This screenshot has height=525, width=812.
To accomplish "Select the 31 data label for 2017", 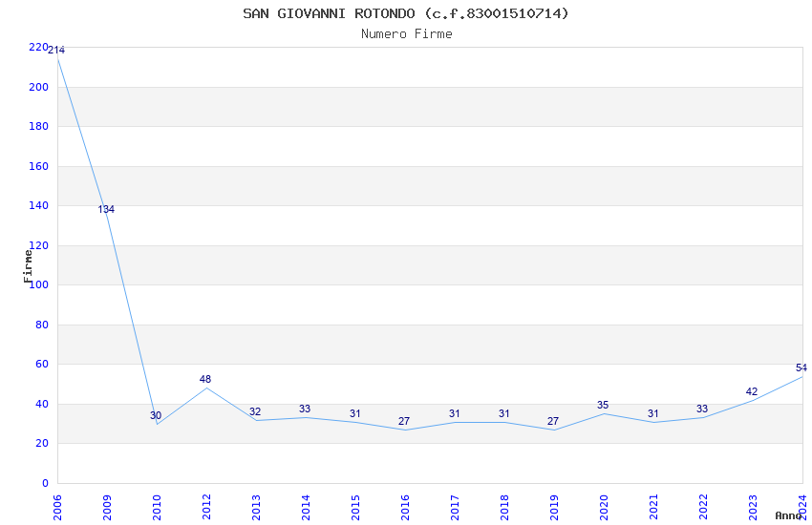I will pos(454,413).
